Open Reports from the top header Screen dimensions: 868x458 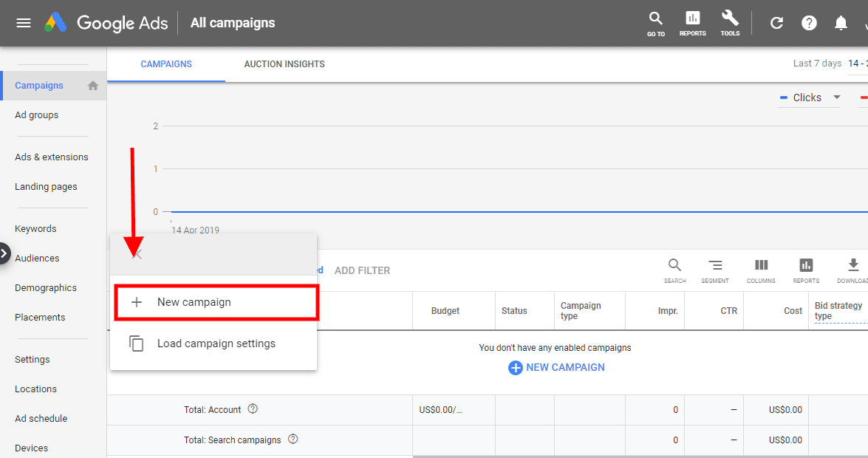[692, 23]
